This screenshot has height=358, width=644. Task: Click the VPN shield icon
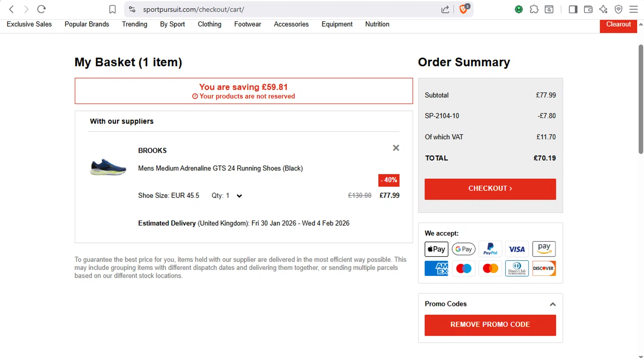tap(619, 9)
